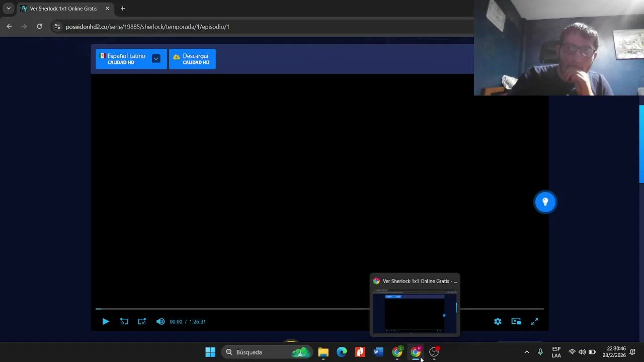Open video player settings gear
This screenshot has width=644, height=362.
498,321
